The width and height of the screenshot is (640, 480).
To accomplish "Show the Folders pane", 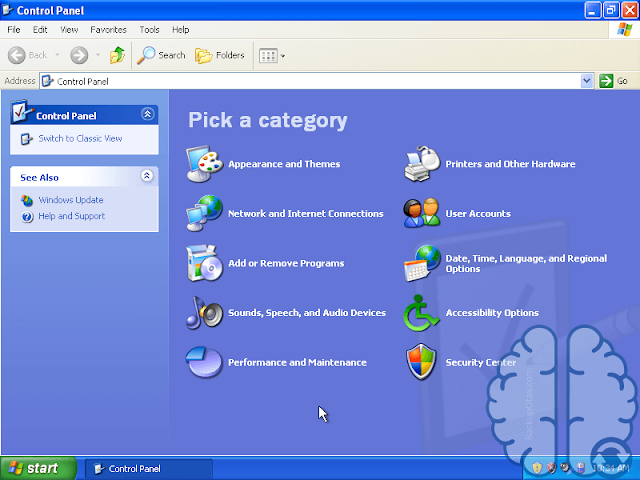I will 220,55.
